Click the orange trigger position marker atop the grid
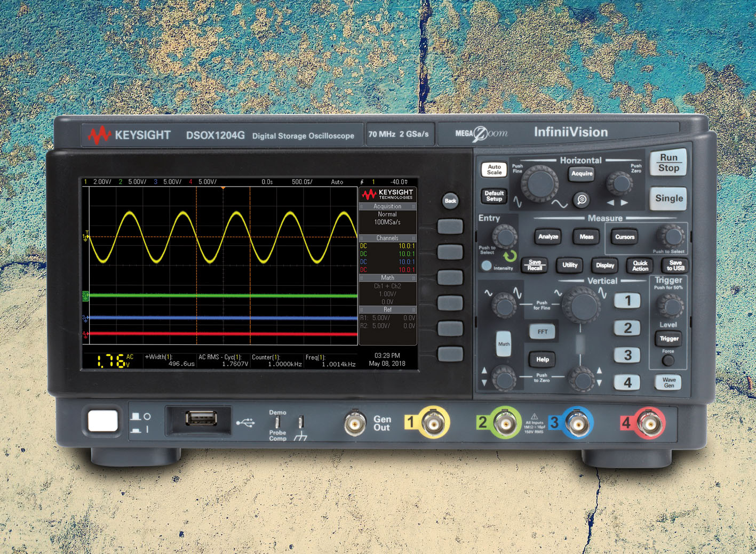 pos(223,188)
